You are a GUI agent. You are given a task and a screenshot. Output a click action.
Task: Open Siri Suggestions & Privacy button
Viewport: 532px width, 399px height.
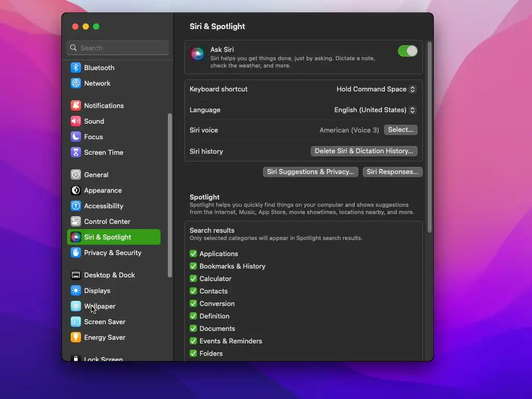[x=311, y=172]
